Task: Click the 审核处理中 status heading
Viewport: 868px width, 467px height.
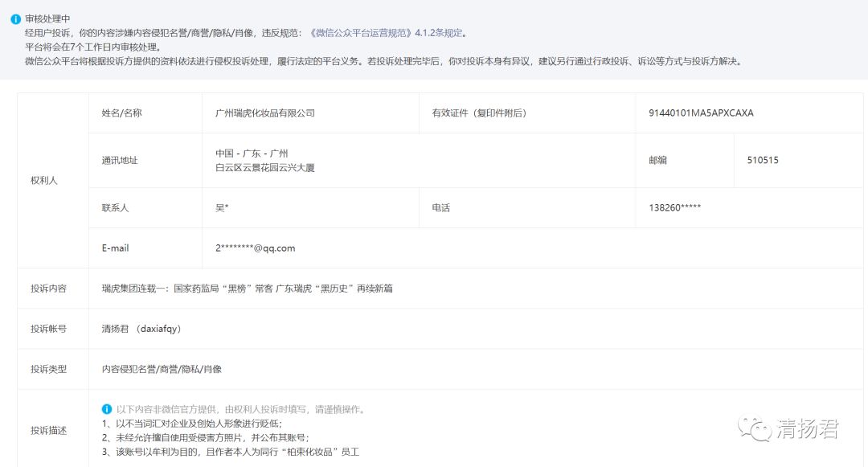Action: tap(47, 18)
